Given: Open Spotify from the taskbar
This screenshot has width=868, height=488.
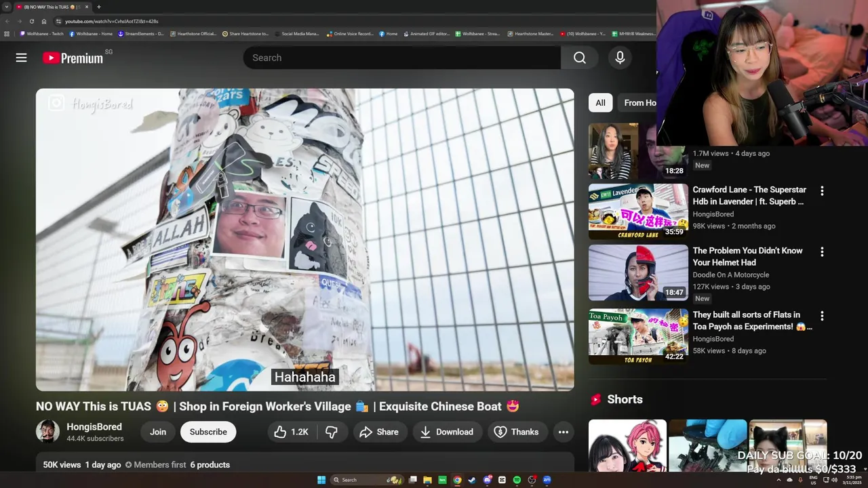Looking at the screenshot, I should 517,480.
